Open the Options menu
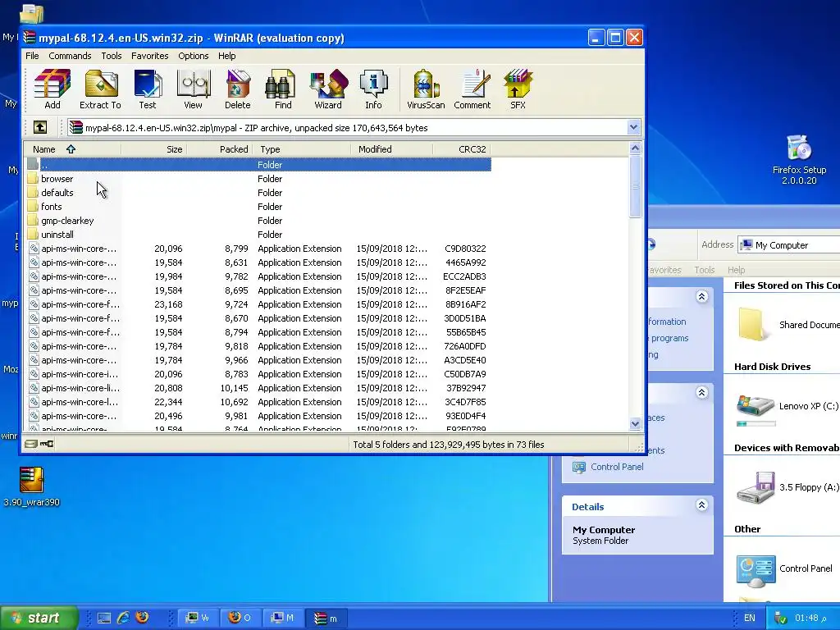Screen dimensions: 840x630 [194, 56]
